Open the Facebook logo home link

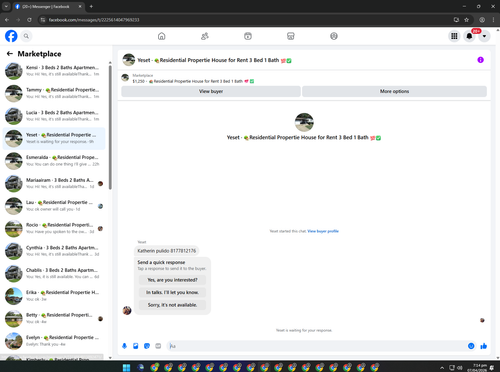11,36
